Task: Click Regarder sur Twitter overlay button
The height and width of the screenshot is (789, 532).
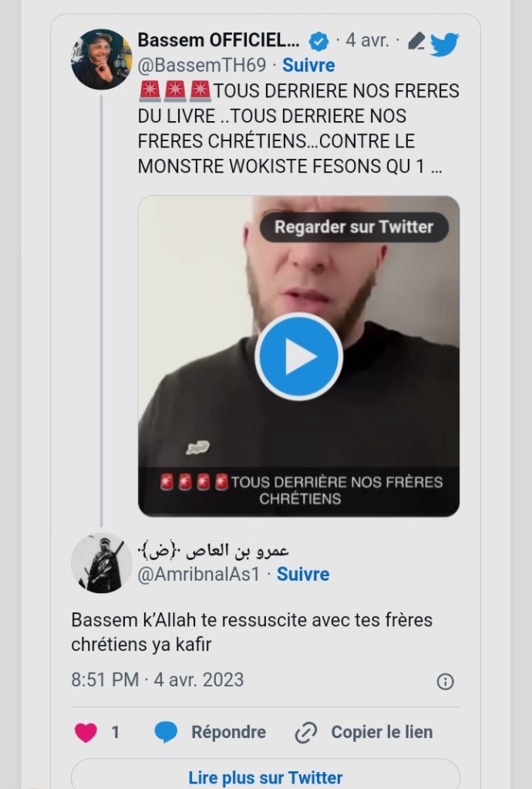Action: point(354,227)
